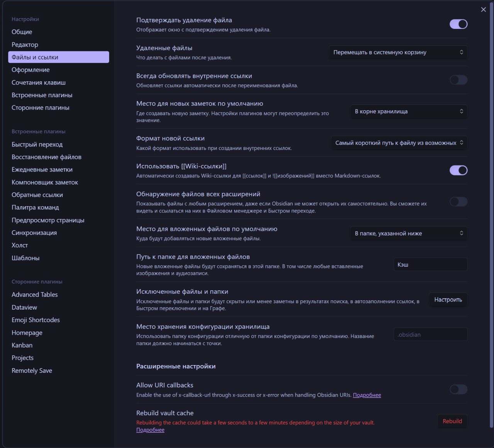Screen dimensions: 494x448
Task: Enable 'Всегда обновлять внутренние ссылки' switch
Action: 458,80
